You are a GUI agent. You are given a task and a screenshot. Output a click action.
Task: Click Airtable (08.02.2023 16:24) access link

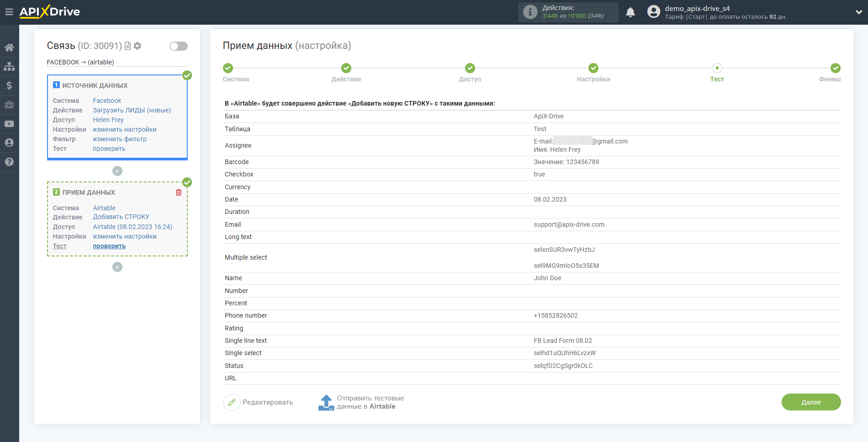click(x=132, y=227)
